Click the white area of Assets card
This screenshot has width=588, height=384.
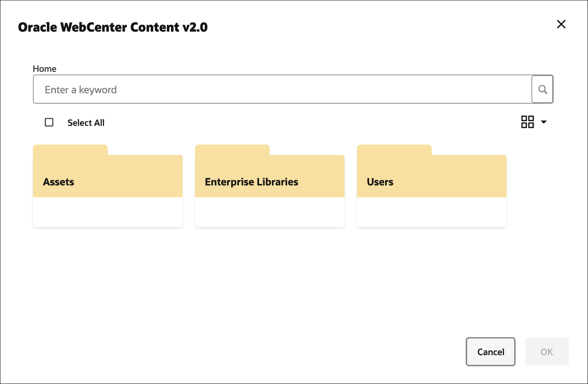(x=108, y=212)
